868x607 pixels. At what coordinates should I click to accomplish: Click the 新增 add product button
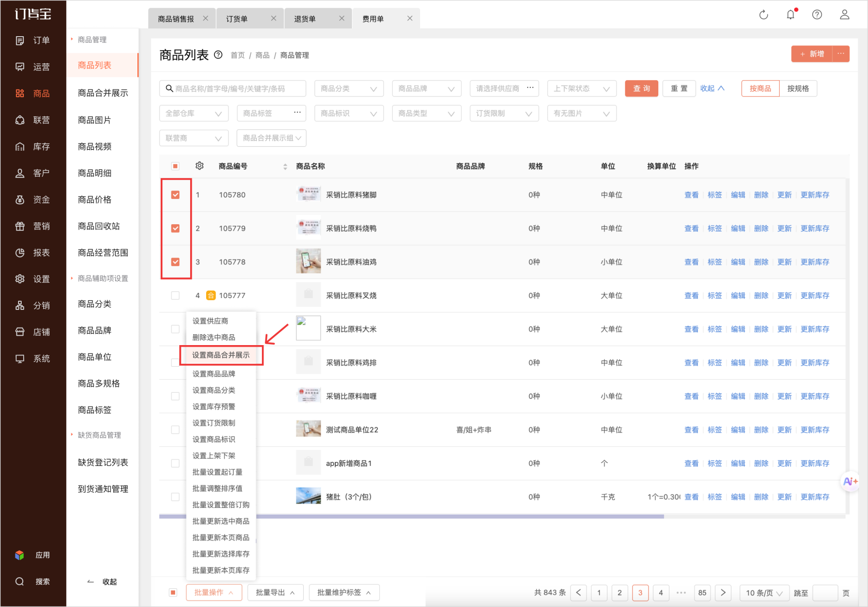click(x=812, y=54)
